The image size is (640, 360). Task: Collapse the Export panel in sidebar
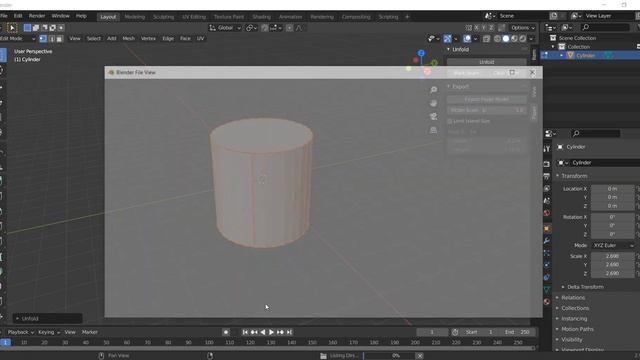[448, 87]
